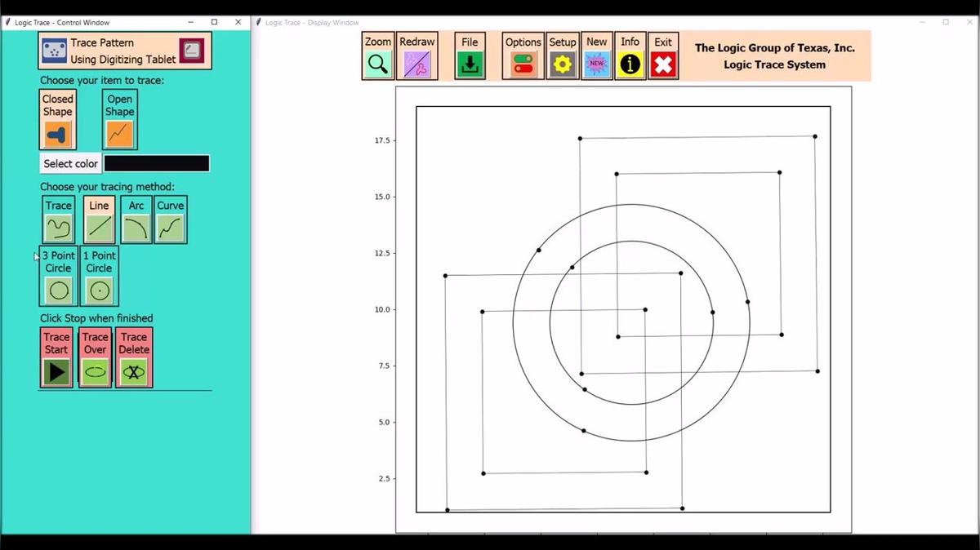Choose the Line tracing method
The height and width of the screenshot is (550, 980).
click(x=98, y=220)
